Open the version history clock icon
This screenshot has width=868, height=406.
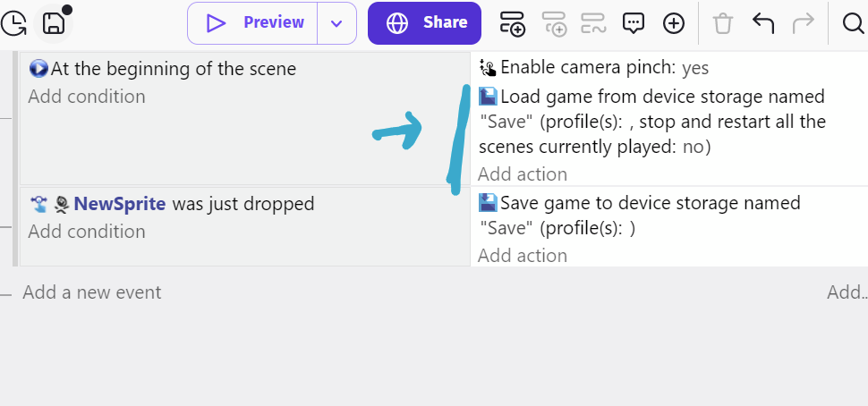point(13,23)
